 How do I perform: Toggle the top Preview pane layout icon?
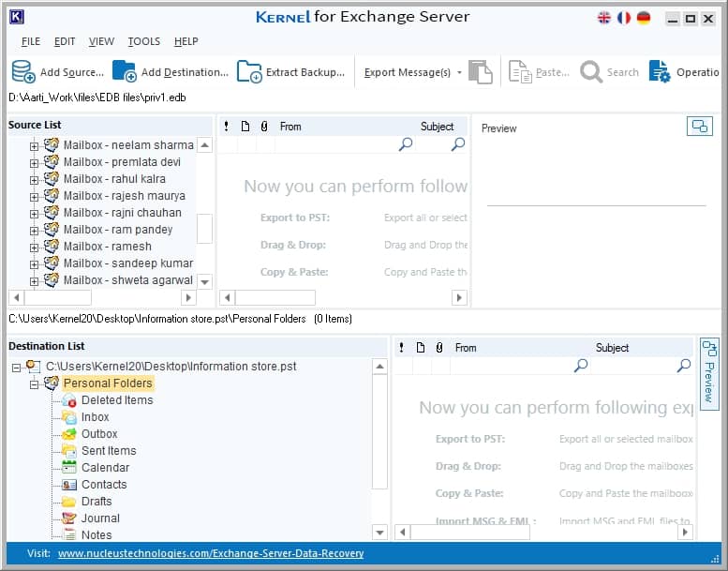(699, 126)
